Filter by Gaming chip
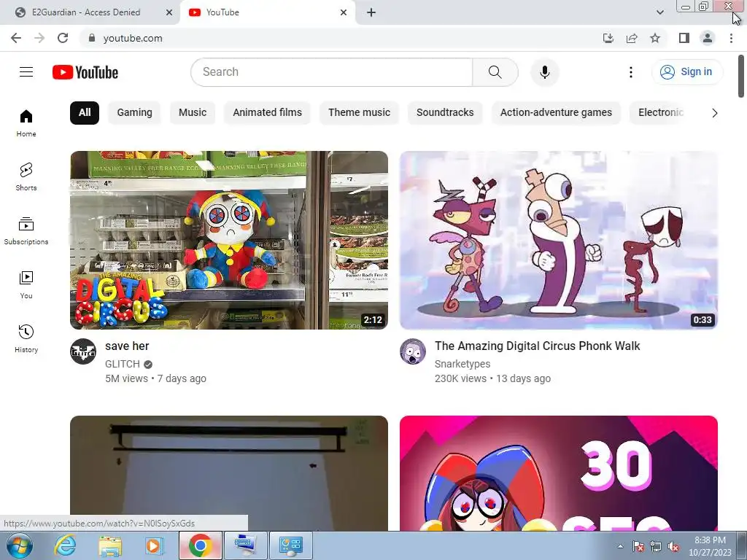Screen dimensions: 747x560 134,113
